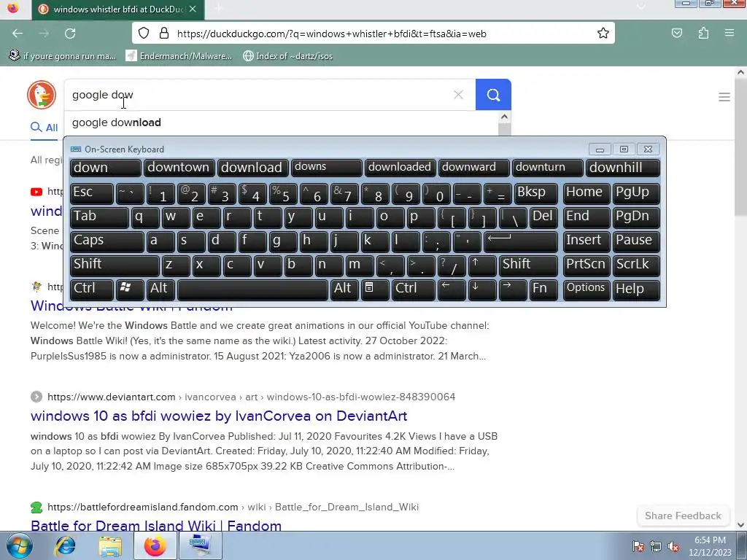This screenshot has height=560, width=747.
Task: Open the 'Index of ~dartz/isos' bookmark
Action: [287, 56]
